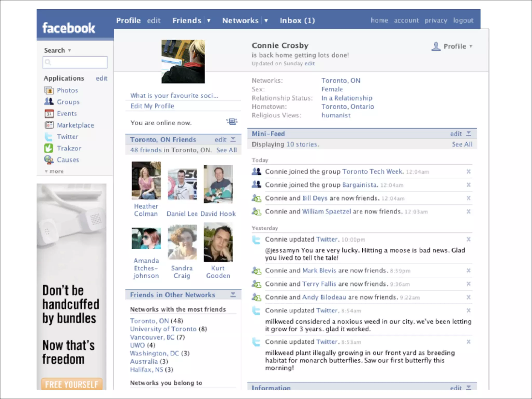Expand more applications in sidebar
532x399 pixels.
tap(54, 171)
